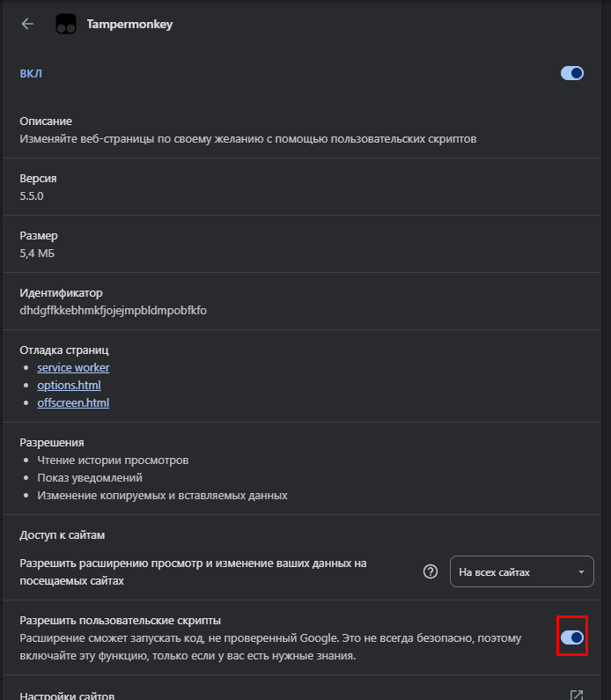This screenshot has height=700, width=611.
Task: Click the extension identifier string
Action: click(113, 310)
